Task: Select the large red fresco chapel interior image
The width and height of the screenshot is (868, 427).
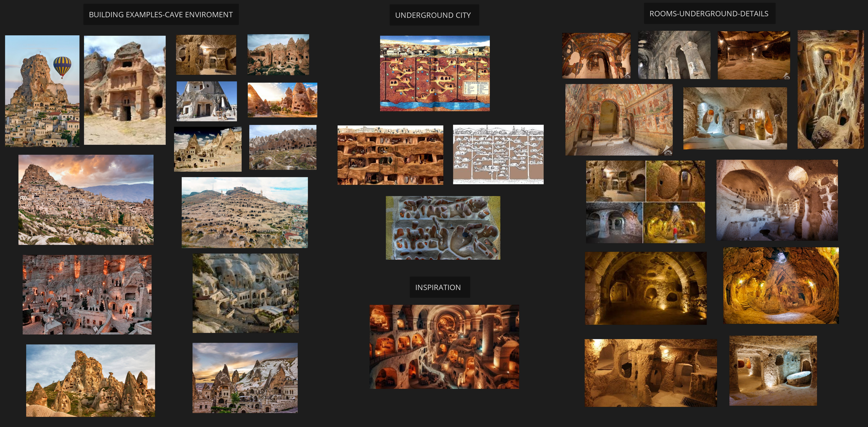Action: coord(619,120)
